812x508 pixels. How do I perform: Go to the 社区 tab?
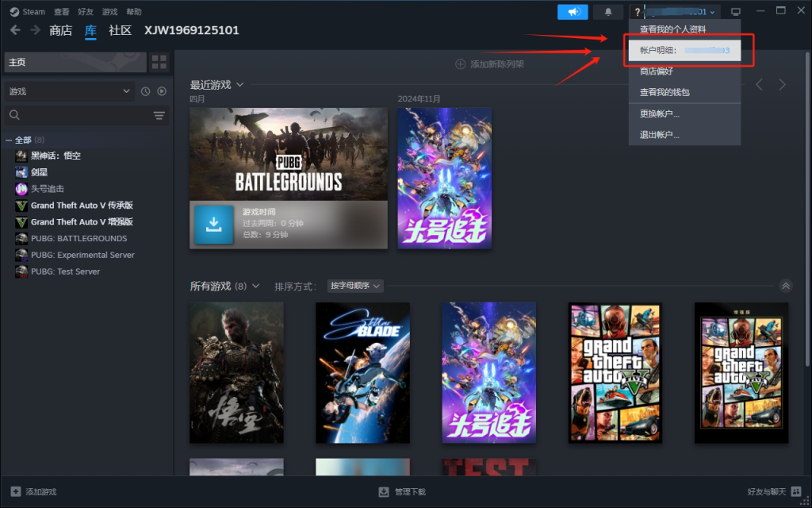[x=121, y=31]
